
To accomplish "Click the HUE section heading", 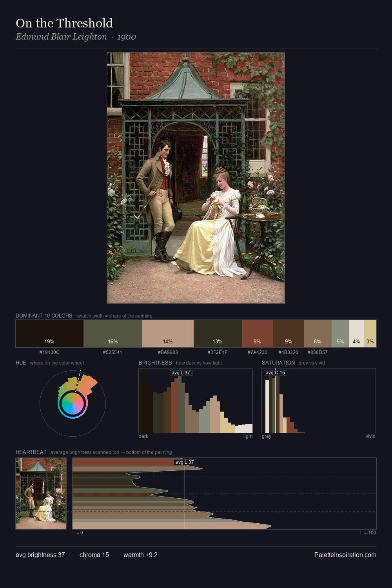I will coord(21,363).
